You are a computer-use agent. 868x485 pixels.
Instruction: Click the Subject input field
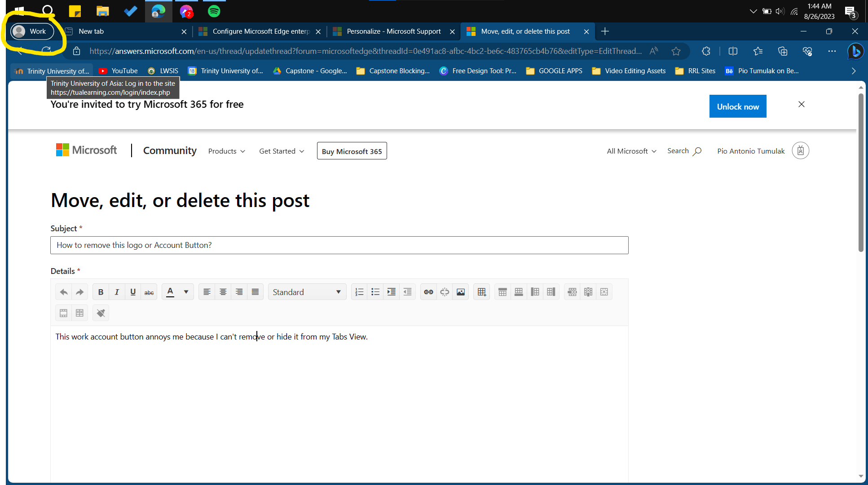339,245
